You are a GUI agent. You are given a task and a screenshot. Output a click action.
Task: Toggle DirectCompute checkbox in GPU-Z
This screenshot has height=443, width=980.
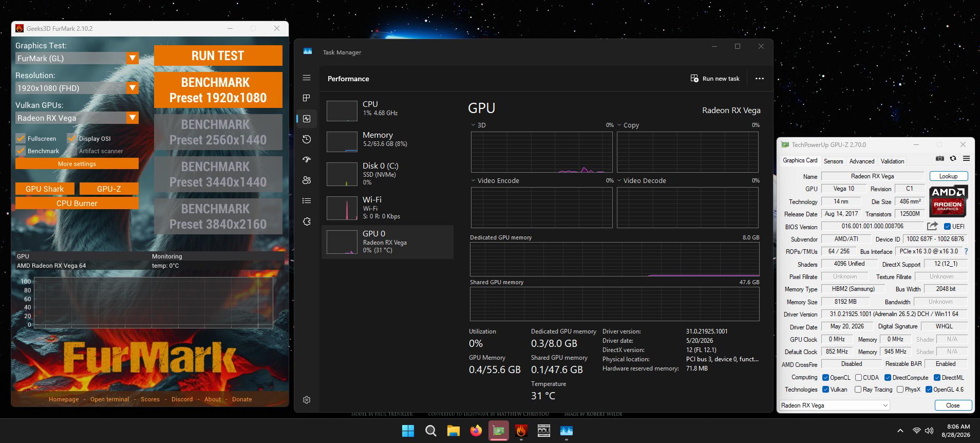pyautogui.click(x=888, y=377)
